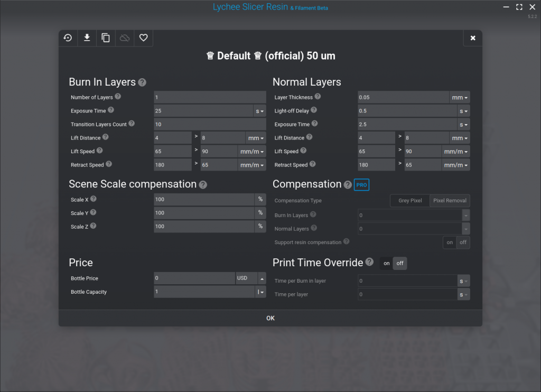The height and width of the screenshot is (392, 541).
Task: Show help for Transition Layers Count
Action: coord(132,124)
